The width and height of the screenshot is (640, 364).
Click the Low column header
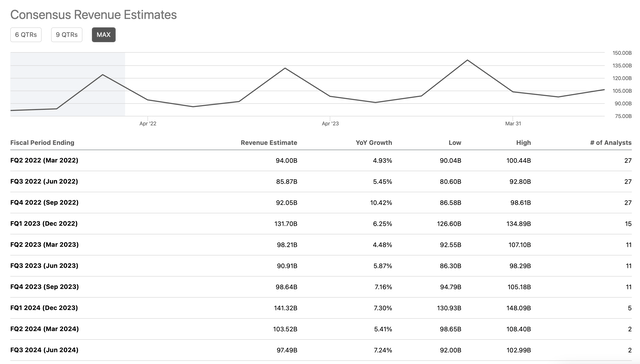click(x=455, y=142)
